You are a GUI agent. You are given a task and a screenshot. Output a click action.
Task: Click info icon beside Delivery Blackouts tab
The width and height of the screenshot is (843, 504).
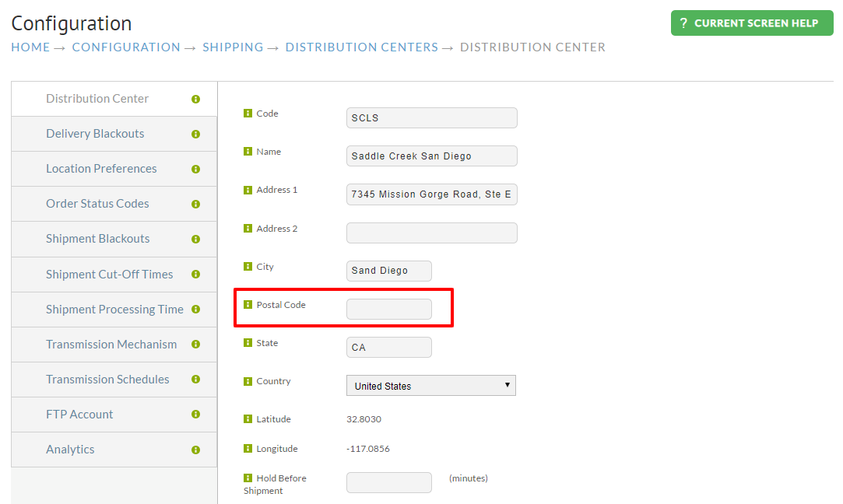pos(195,135)
